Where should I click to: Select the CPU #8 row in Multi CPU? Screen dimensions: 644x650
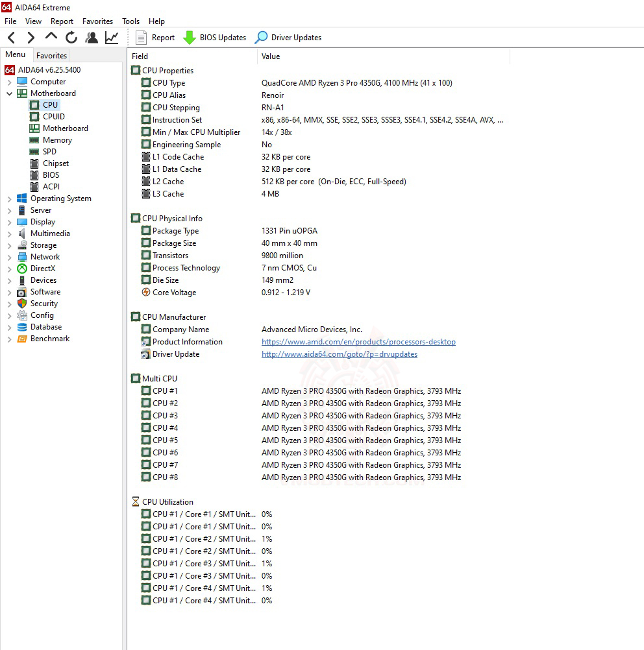click(301, 477)
